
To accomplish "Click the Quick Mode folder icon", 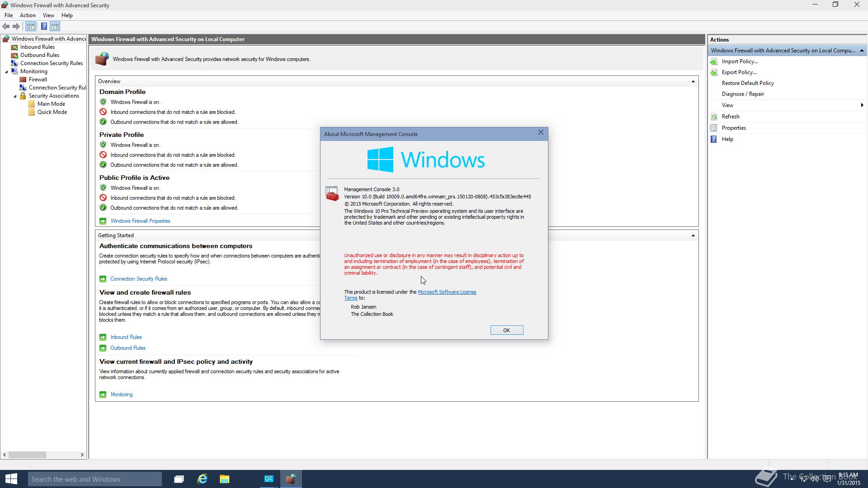I will coord(32,112).
